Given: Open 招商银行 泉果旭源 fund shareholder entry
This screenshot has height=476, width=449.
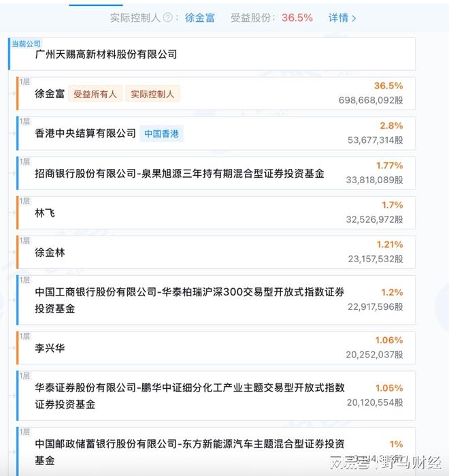Looking at the screenshot, I should [180, 173].
